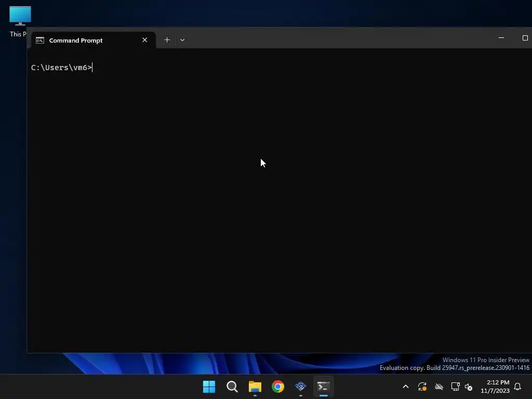The image size is (532, 399).
Task: Click Command Prompt icon in tab
Action: coord(40,41)
